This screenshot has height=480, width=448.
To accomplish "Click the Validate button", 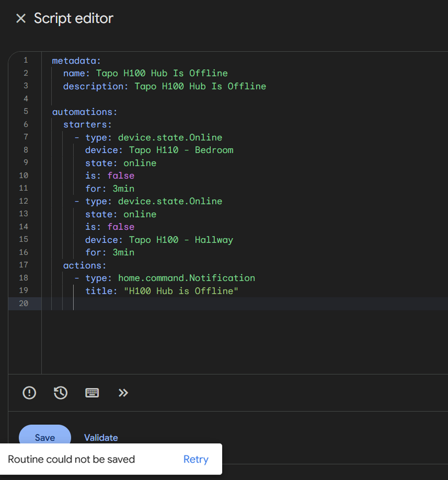I will point(101,438).
